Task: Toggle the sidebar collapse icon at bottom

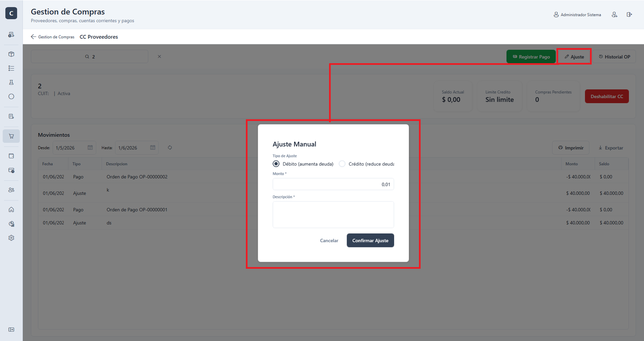Action: (11, 330)
